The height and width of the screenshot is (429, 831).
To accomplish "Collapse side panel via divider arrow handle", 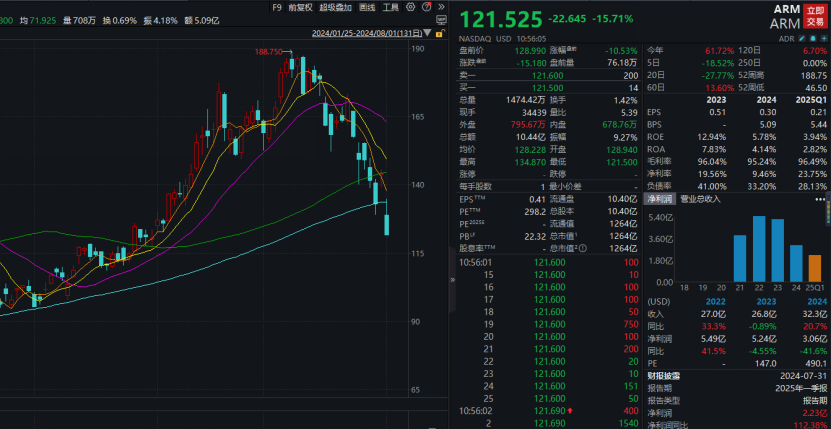I will [x=452, y=279].
